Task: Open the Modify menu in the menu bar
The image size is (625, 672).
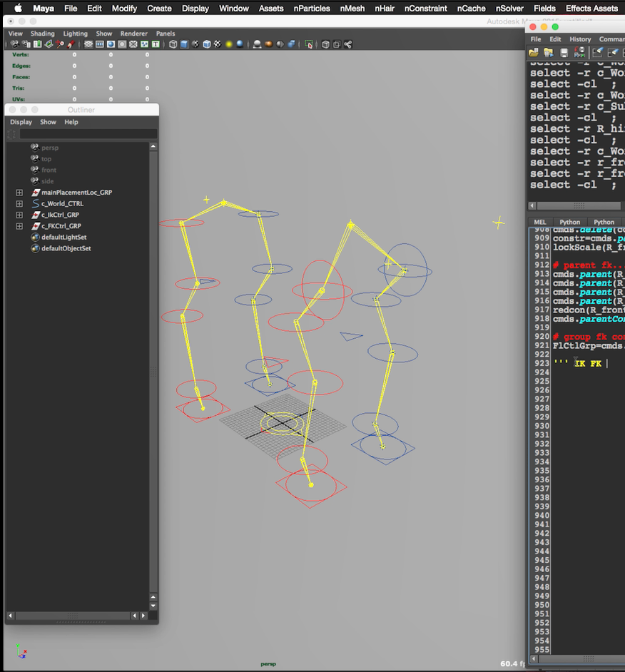Action: [x=124, y=8]
